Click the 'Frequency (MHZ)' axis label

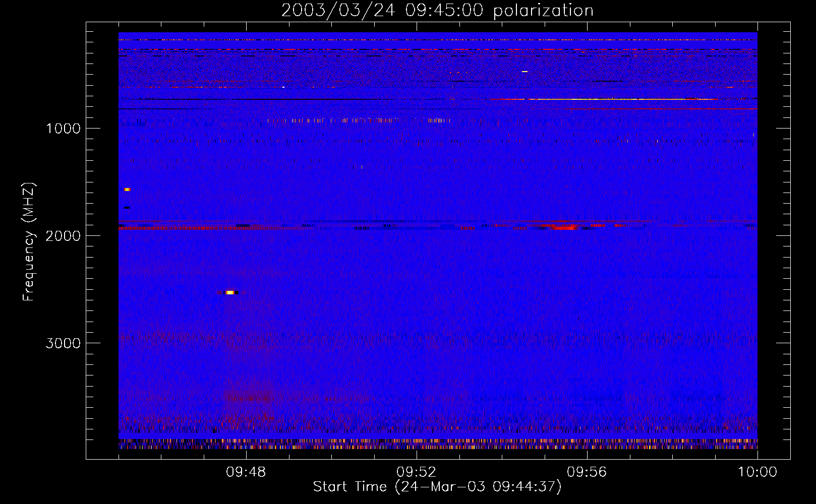(29, 242)
